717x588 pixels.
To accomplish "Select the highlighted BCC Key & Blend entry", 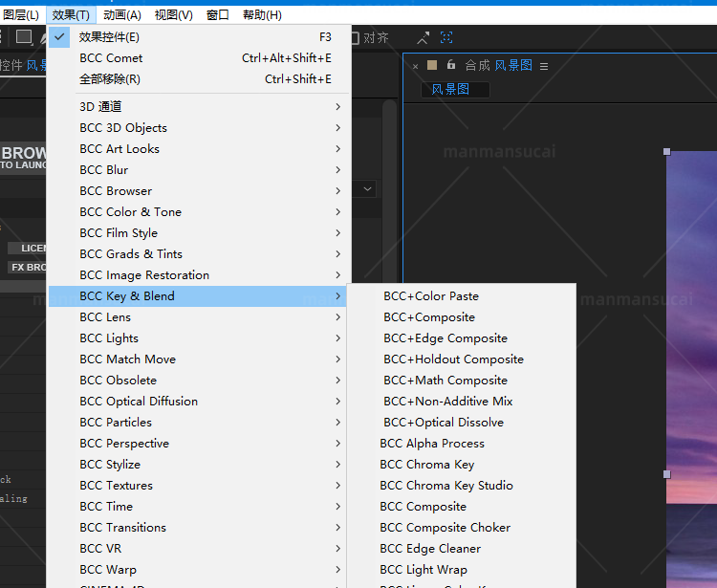I will point(199,295).
